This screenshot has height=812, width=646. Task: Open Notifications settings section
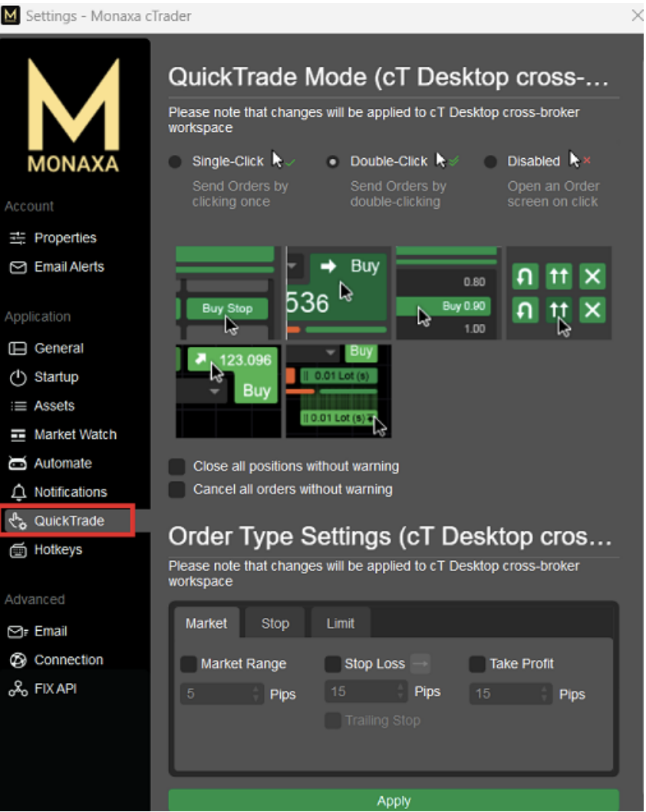click(71, 492)
